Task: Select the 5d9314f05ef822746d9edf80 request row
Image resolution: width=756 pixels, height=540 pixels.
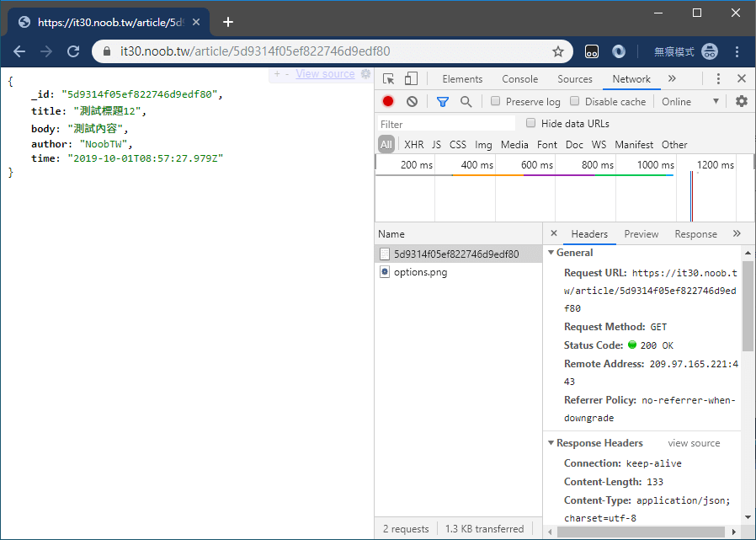Action: point(459,254)
